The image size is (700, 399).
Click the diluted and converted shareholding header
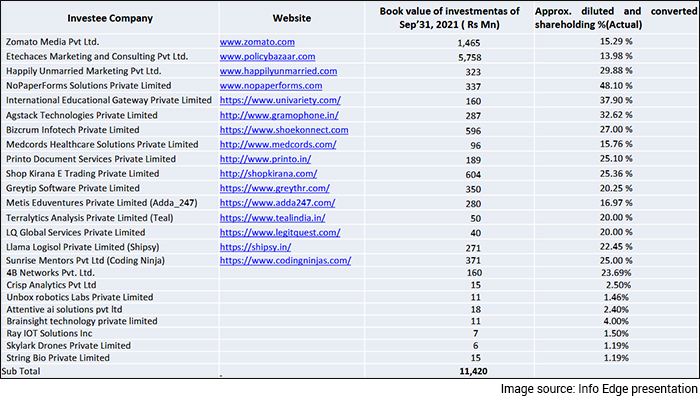(616, 18)
